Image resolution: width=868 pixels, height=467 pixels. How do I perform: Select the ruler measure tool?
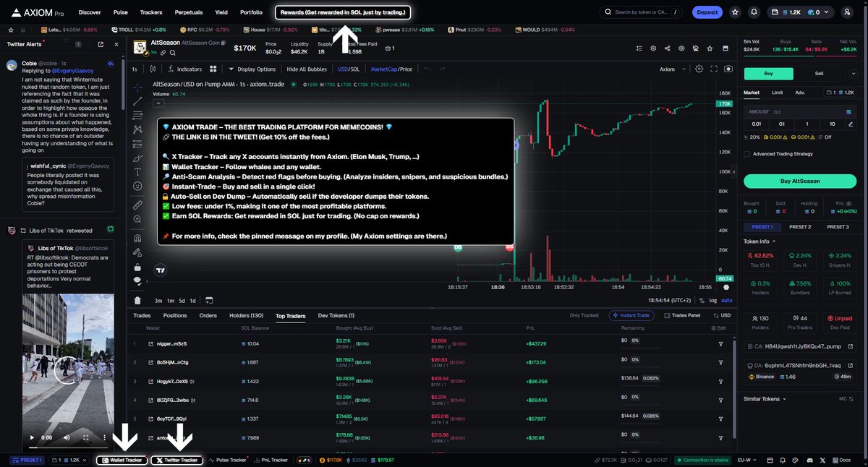pyautogui.click(x=138, y=205)
